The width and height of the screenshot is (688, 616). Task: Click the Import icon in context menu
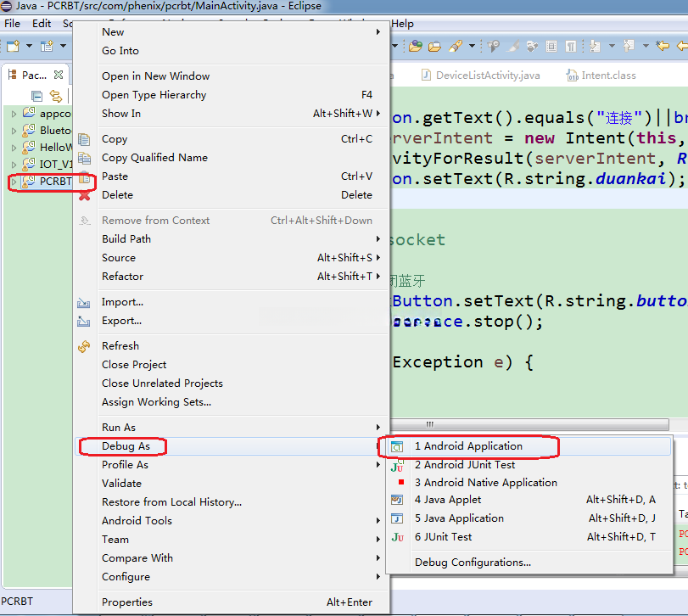pyautogui.click(x=84, y=302)
